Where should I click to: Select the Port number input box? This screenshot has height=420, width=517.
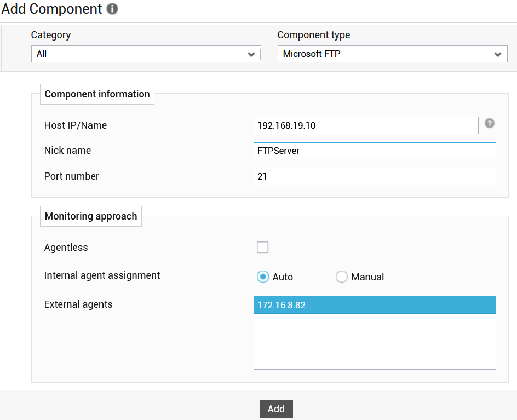coord(375,176)
